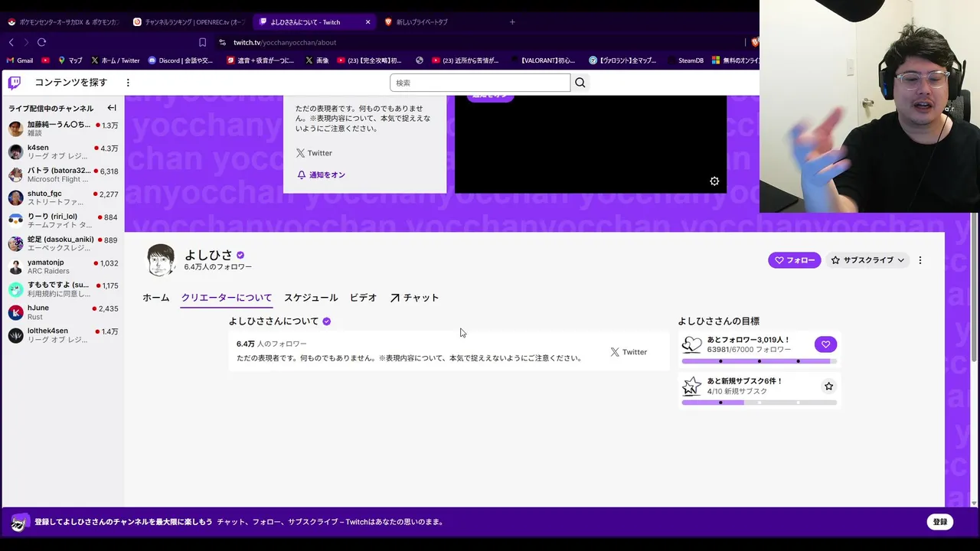Click the bookmark page icon
The image size is (980, 551).
click(202, 42)
